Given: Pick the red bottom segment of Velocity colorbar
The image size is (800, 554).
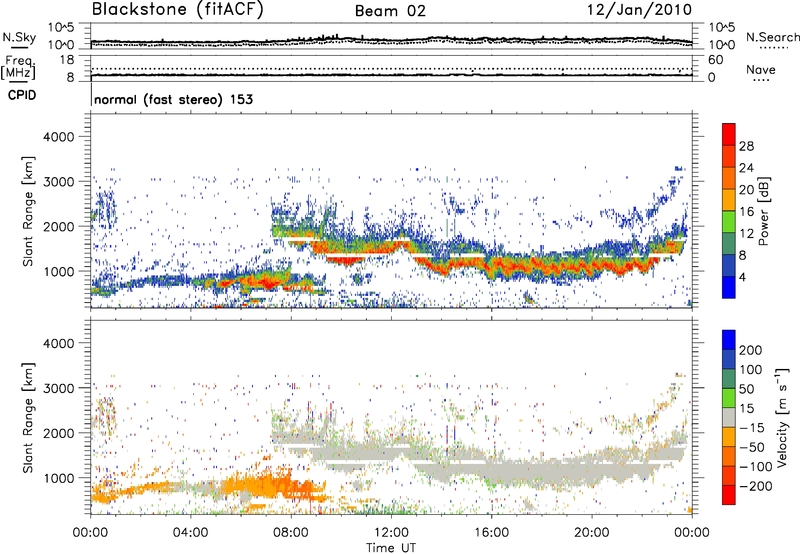Looking at the screenshot, I should (729, 495).
